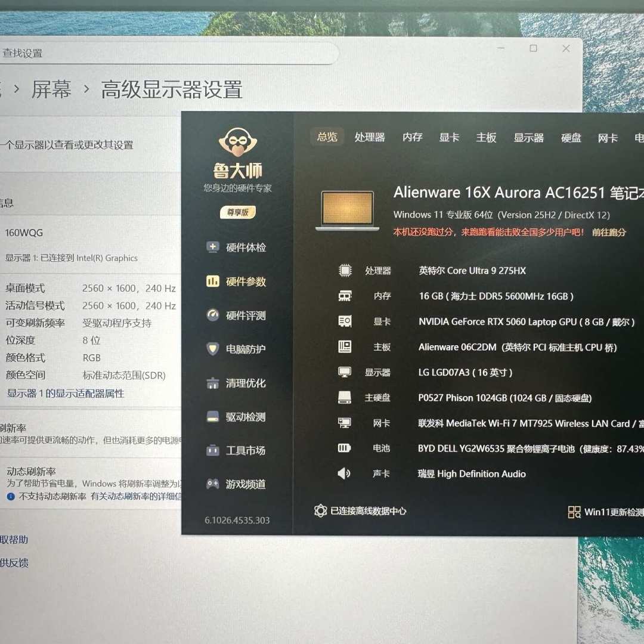Switch to the 内存 tab

(413, 137)
